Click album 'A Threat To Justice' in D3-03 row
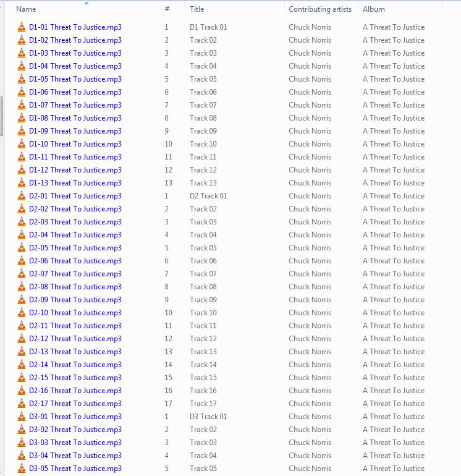The image size is (461, 476). coord(394,443)
